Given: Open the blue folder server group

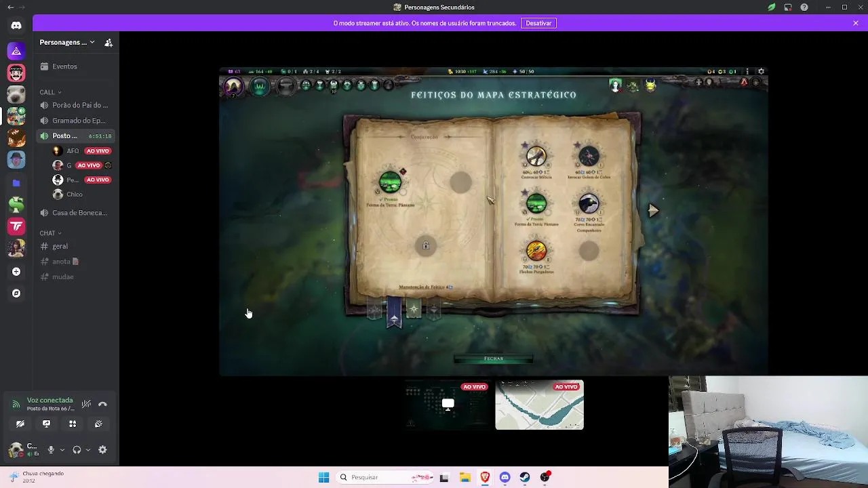Looking at the screenshot, I should [x=16, y=183].
